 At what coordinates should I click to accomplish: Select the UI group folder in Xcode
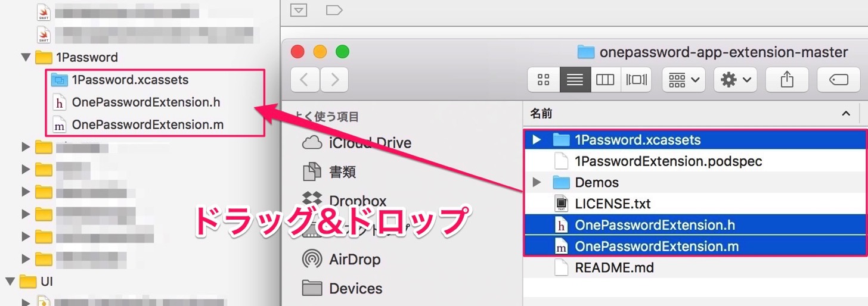36,281
